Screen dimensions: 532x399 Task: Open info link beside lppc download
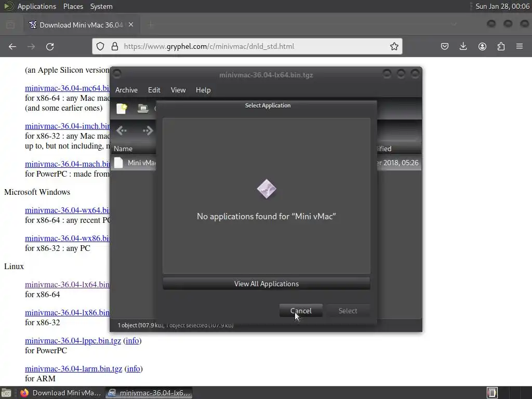pyautogui.click(x=132, y=341)
